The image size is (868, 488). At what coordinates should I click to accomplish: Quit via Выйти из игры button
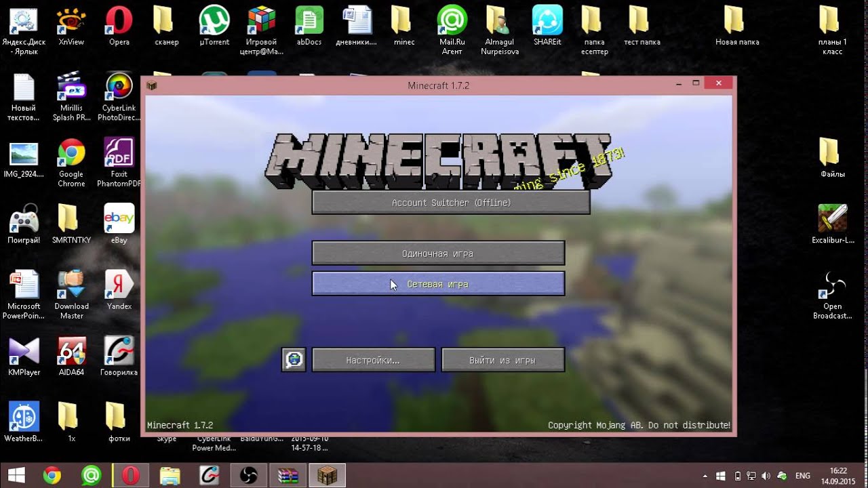coord(502,360)
